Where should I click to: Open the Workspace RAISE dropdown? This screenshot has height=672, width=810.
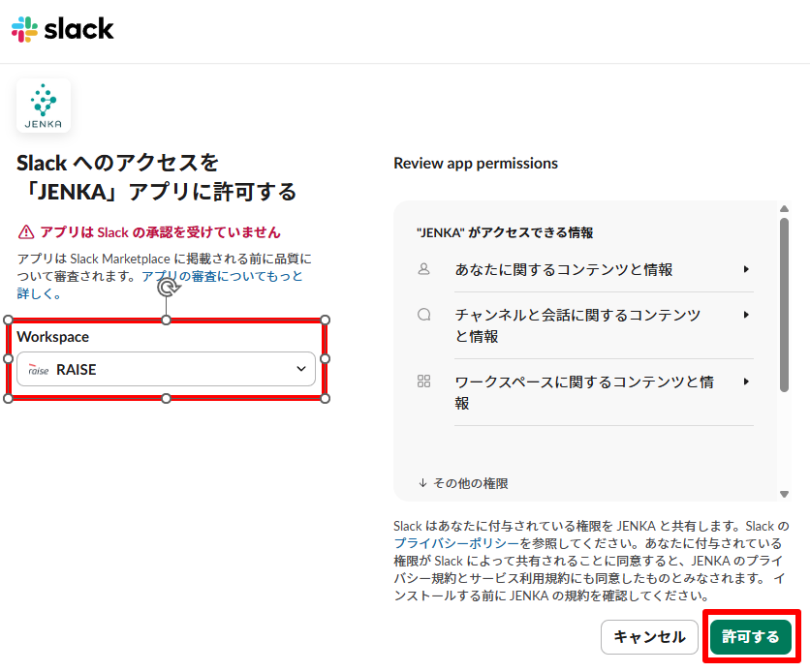point(166,369)
